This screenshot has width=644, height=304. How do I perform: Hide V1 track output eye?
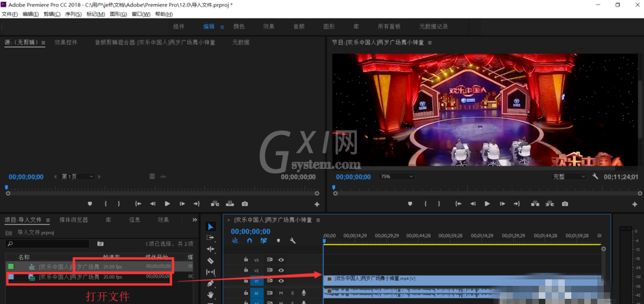[x=281, y=281]
